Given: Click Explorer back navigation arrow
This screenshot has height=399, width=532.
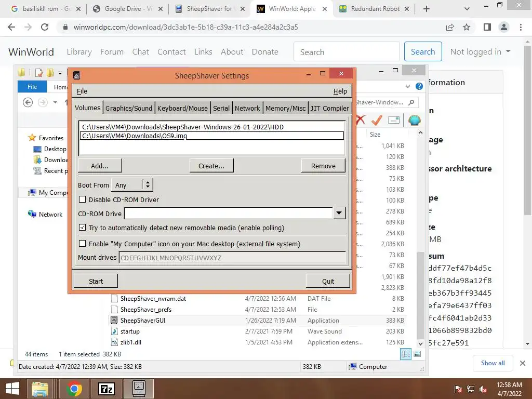Looking at the screenshot, I should point(28,102).
